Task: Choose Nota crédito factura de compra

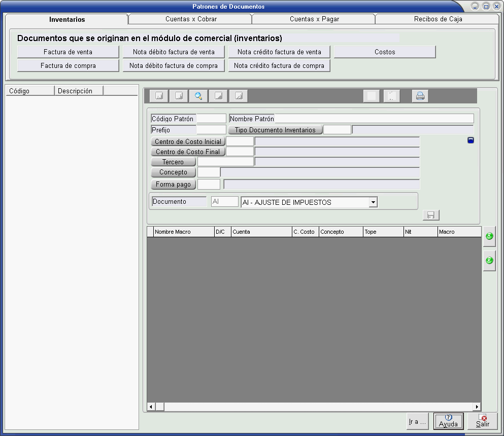Action: pyautogui.click(x=279, y=66)
